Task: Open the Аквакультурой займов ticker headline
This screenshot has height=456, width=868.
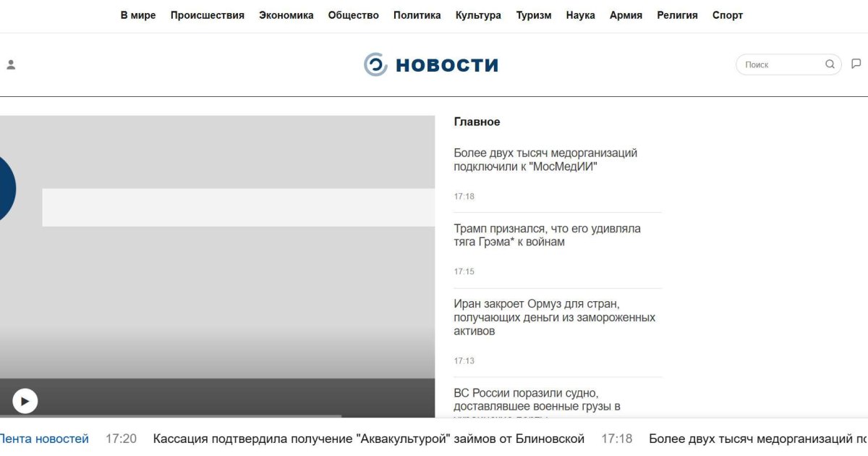Action: pos(369,439)
